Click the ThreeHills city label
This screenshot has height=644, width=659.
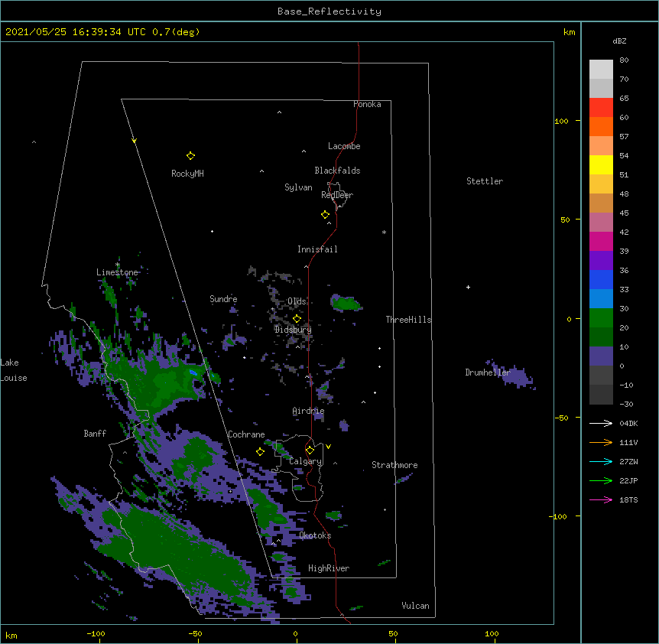click(408, 320)
